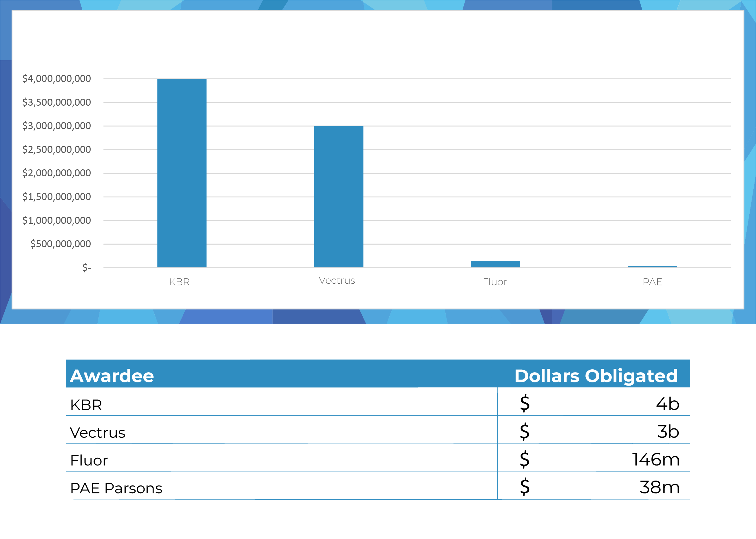Click the $3,500,000,000 axis value

pos(56,102)
